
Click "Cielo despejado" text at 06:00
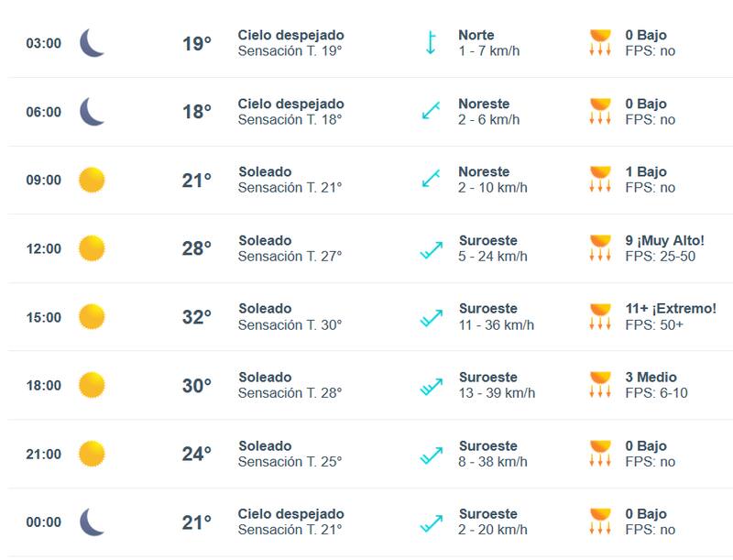(x=291, y=104)
